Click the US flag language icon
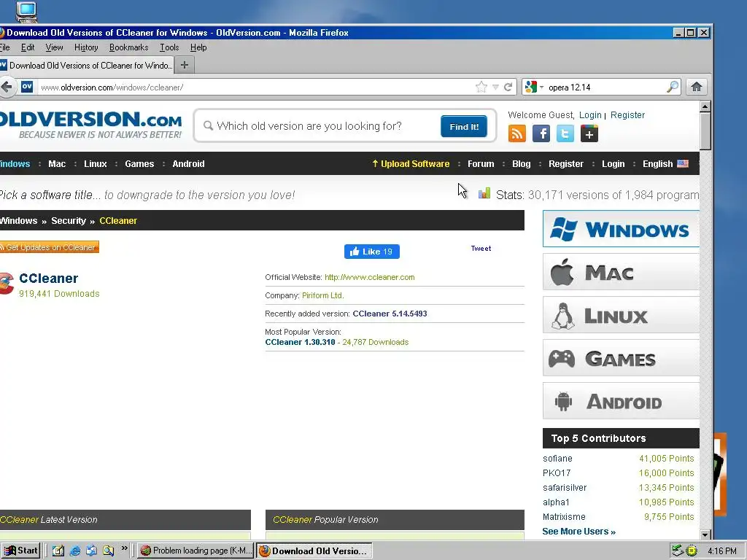747x560 pixels. tap(683, 163)
